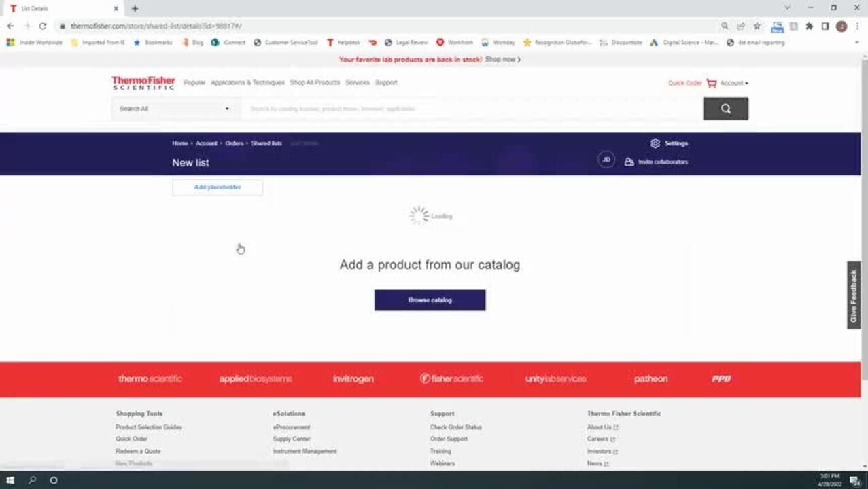This screenshot has height=489, width=868.
Task: Open Windows Start menu
Action: pyautogui.click(x=10, y=480)
